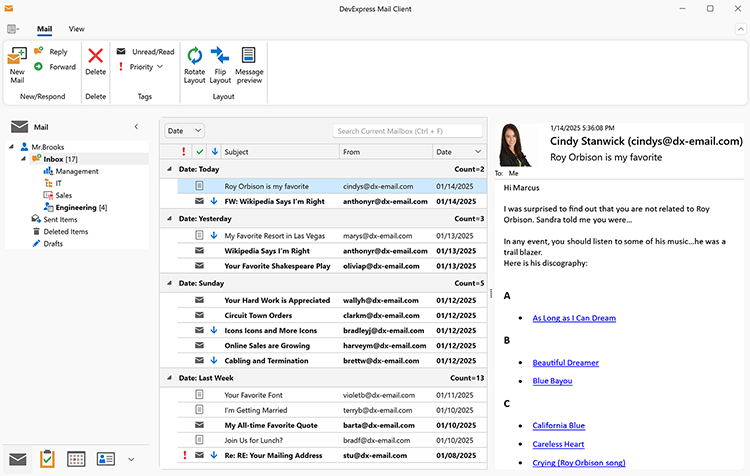This screenshot has width=750, height=476.
Task: Click the Delete icon in ribbon
Action: pyautogui.click(x=96, y=57)
